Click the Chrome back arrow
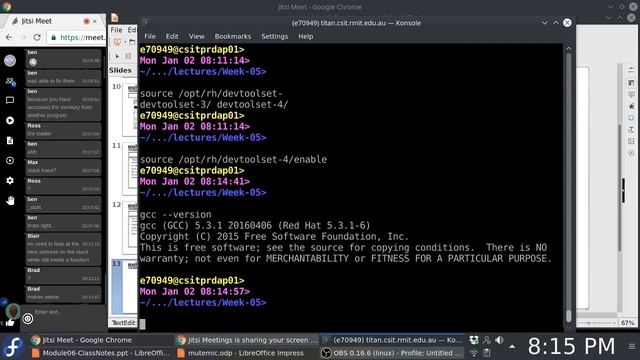This screenshot has height=360, width=640. click(9, 37)
